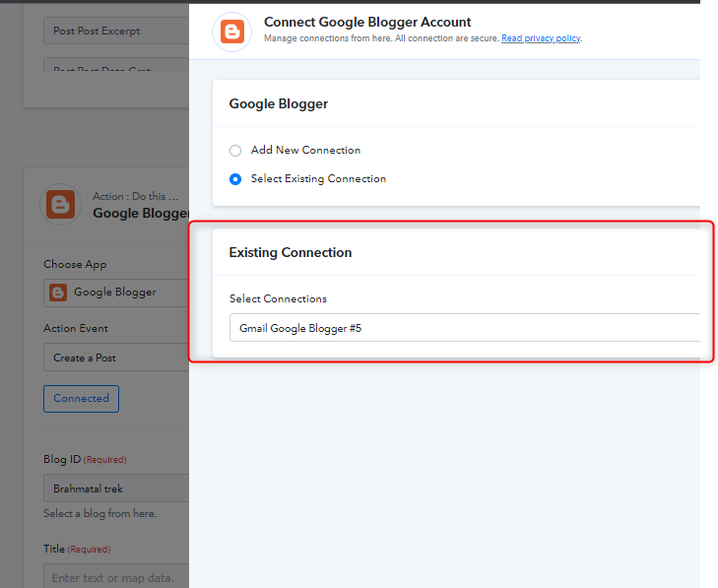Open the Choose App Google Blogger dropdown
Screen dimensions: 718x588
(x=116, y=293)
